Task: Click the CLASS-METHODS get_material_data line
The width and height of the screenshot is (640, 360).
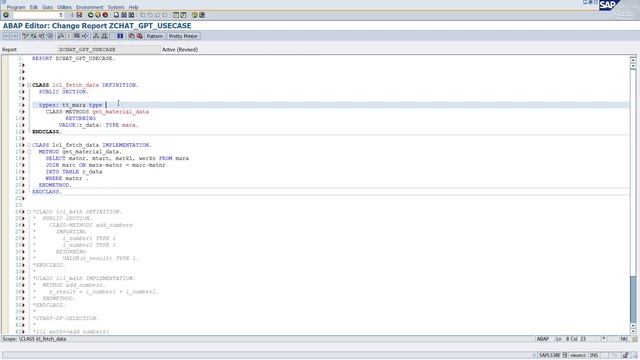Action: tap(97, 112)
